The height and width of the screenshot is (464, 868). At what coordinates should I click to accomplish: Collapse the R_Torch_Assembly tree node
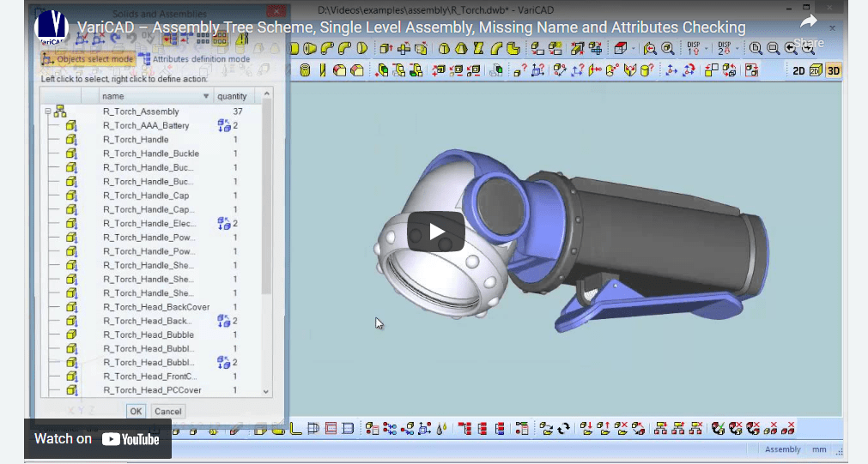(48, 111)
